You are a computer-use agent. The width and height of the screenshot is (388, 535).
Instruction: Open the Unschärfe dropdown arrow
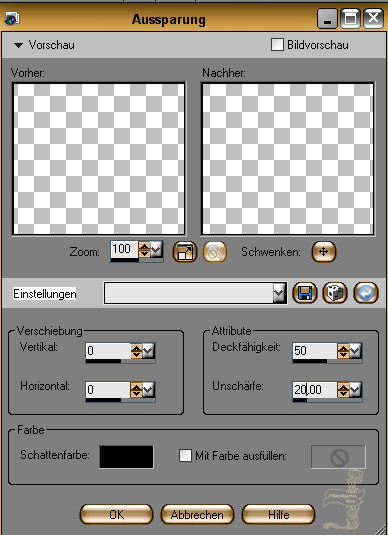coord(355,390)
